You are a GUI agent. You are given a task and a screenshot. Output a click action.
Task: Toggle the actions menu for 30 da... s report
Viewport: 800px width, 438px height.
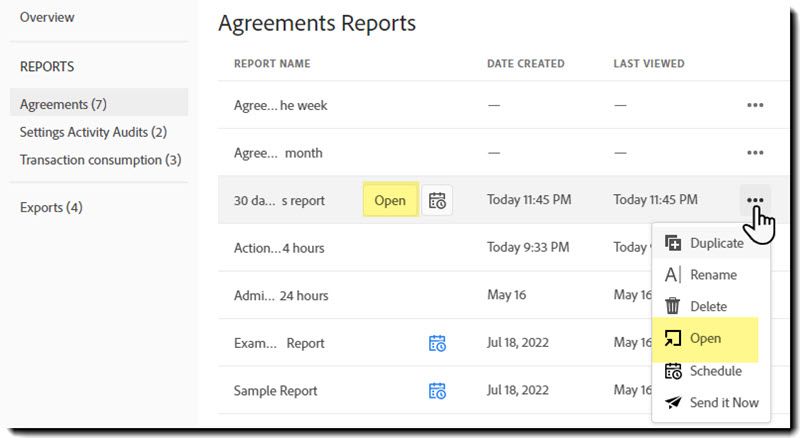click(x=755, y=200)
